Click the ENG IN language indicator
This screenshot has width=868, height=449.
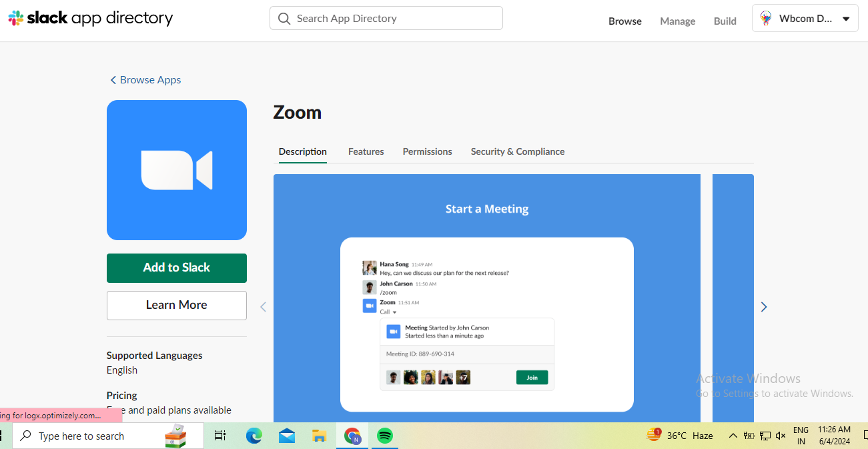(x=801, y=436)
